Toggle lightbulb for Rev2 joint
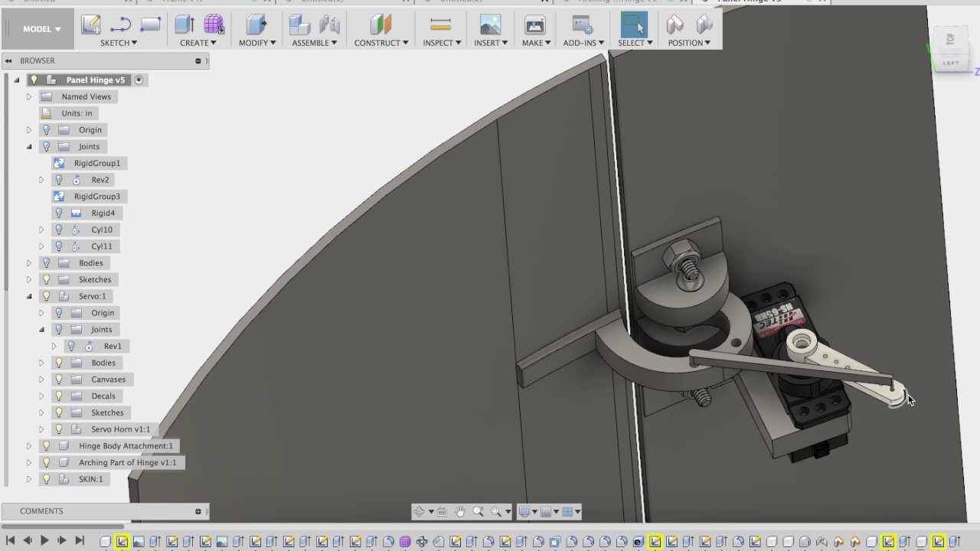The width and height of the screenshot is (980, 551). pos(59,180)
